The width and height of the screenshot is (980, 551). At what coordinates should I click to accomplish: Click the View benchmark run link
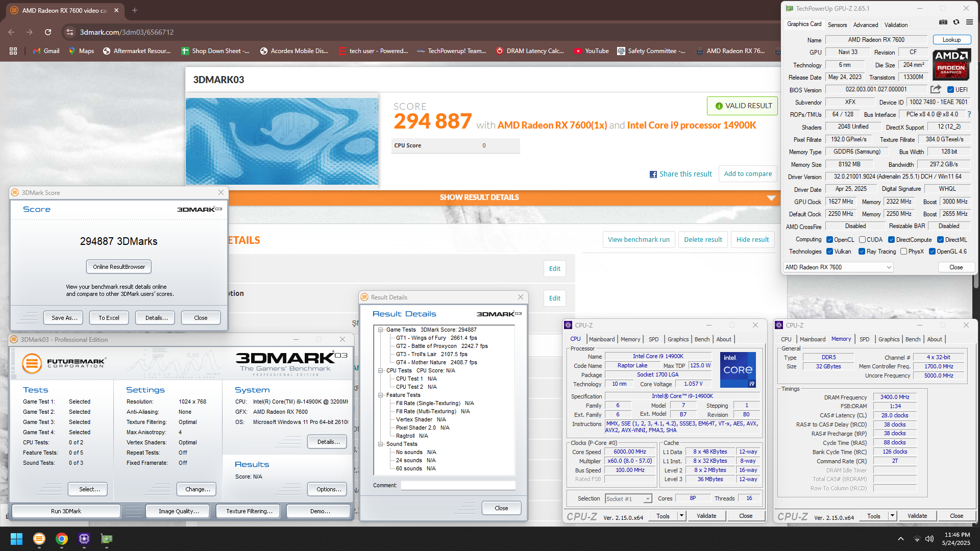point(639,240)
